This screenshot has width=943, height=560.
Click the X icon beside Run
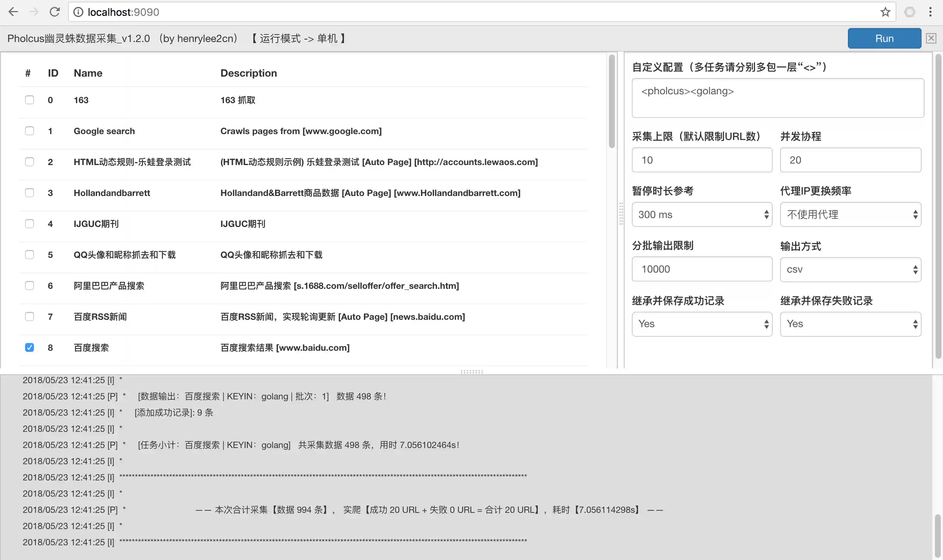pos(931,38)
